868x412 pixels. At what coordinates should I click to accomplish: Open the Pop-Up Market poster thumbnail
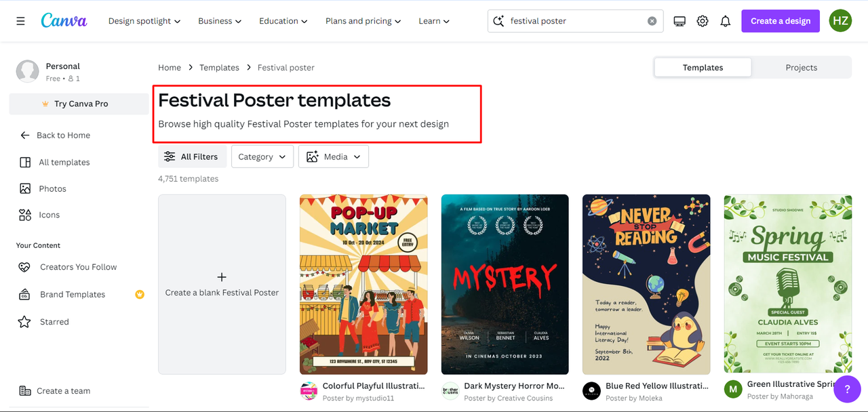click(363, 285)
